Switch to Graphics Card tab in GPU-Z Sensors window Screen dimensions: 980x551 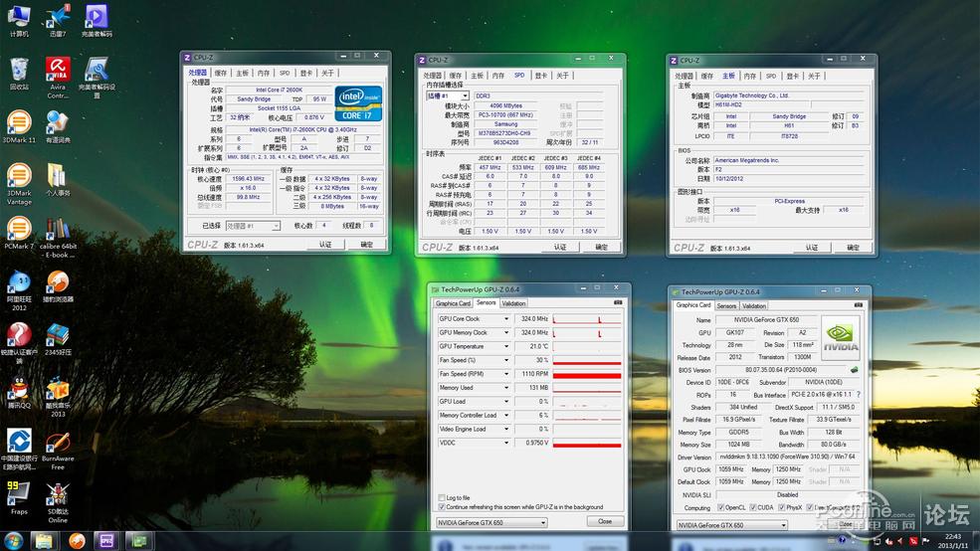point(453,303)
